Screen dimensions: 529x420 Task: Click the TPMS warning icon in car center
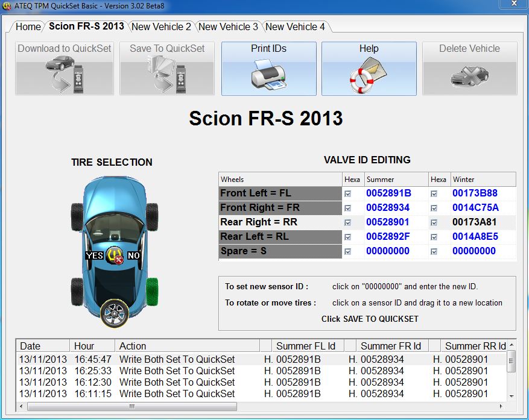click(115, 255)
